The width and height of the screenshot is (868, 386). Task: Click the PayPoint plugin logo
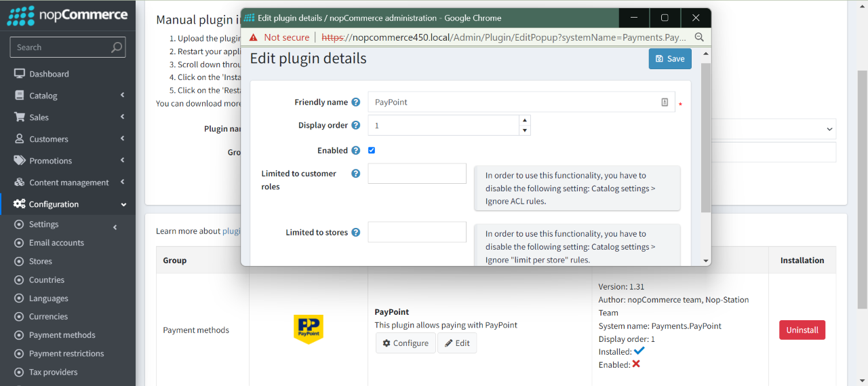[x=309, y=330]
